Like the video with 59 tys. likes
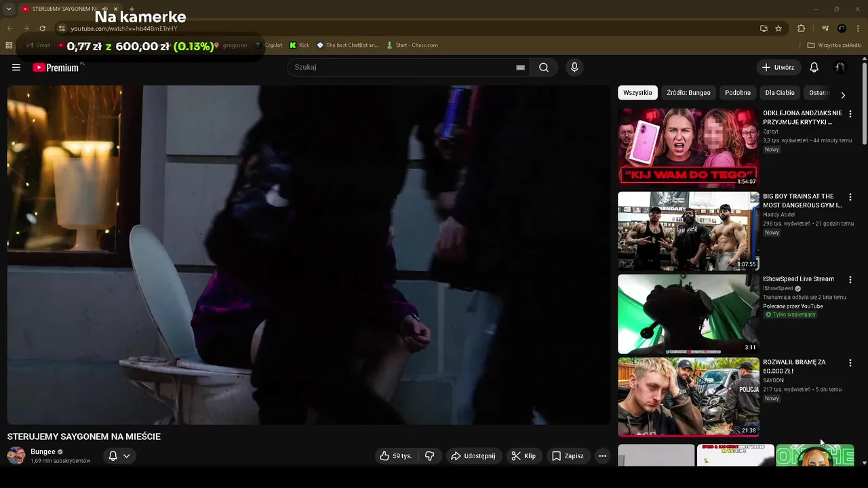This screenshot has width=868, height=488. click(x=396, y=456)
